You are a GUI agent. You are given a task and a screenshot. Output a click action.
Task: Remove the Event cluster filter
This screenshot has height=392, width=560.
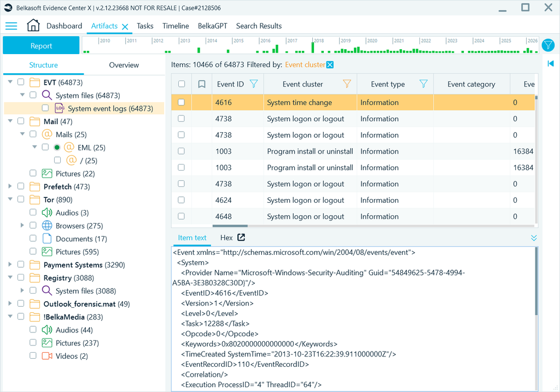click(330, 65)
